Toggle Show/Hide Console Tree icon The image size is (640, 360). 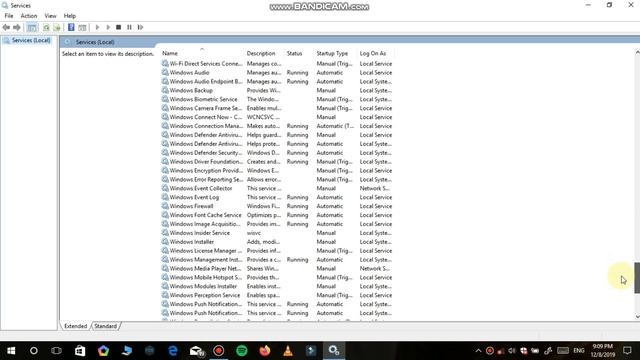[x=32, y=27]
